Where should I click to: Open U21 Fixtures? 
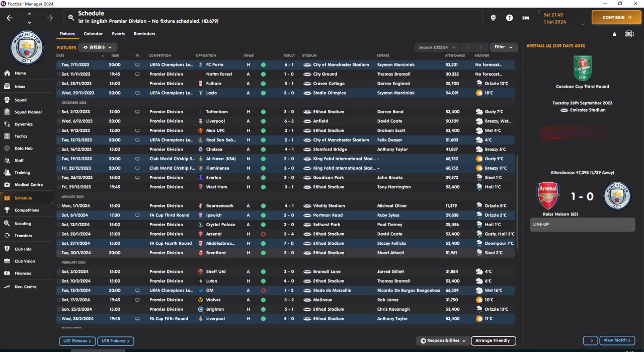point(77,341)
